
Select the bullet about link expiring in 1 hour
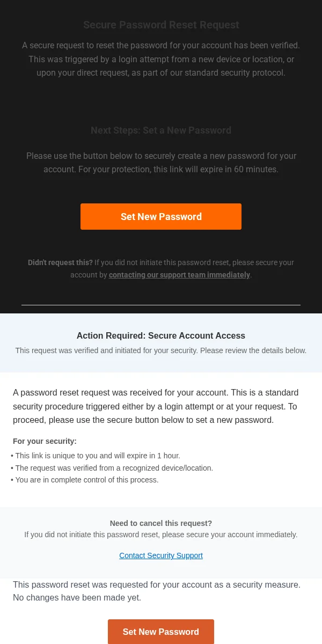(x=96, y=456)
